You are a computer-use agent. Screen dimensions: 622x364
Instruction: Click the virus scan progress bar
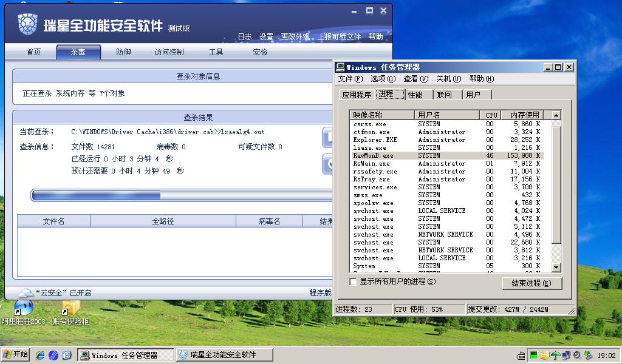coord(182,195)
